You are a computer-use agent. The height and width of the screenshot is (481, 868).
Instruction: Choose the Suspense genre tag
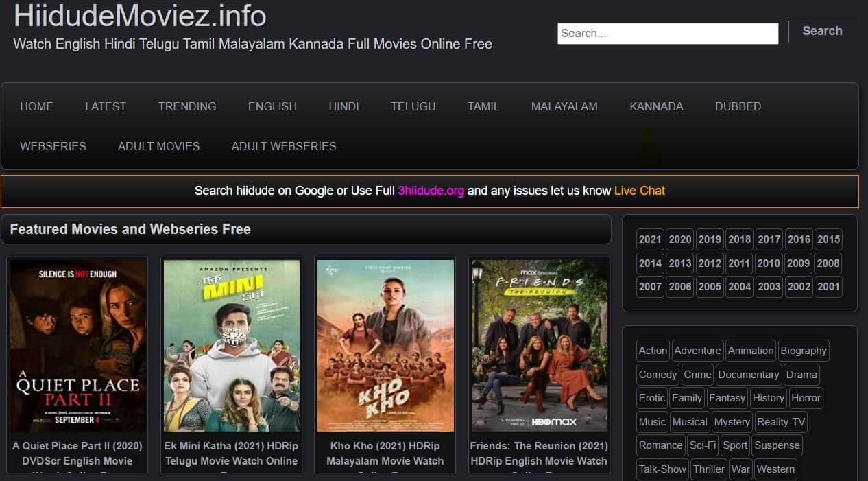(777, 445)
